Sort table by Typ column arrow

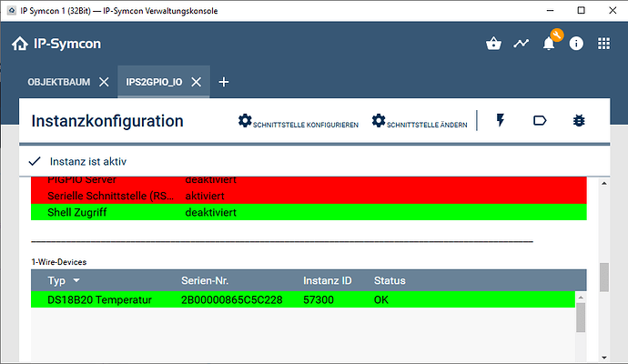pos(76,280)
